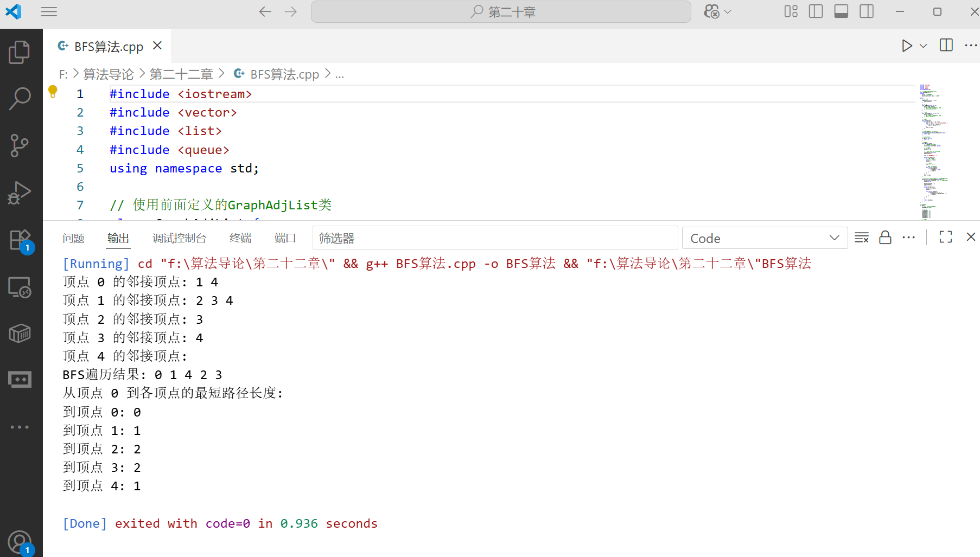The width and height of the screenshot is (980, 557).
Task: Click code line 'using namespace std;'
Action: coord(184,168)
